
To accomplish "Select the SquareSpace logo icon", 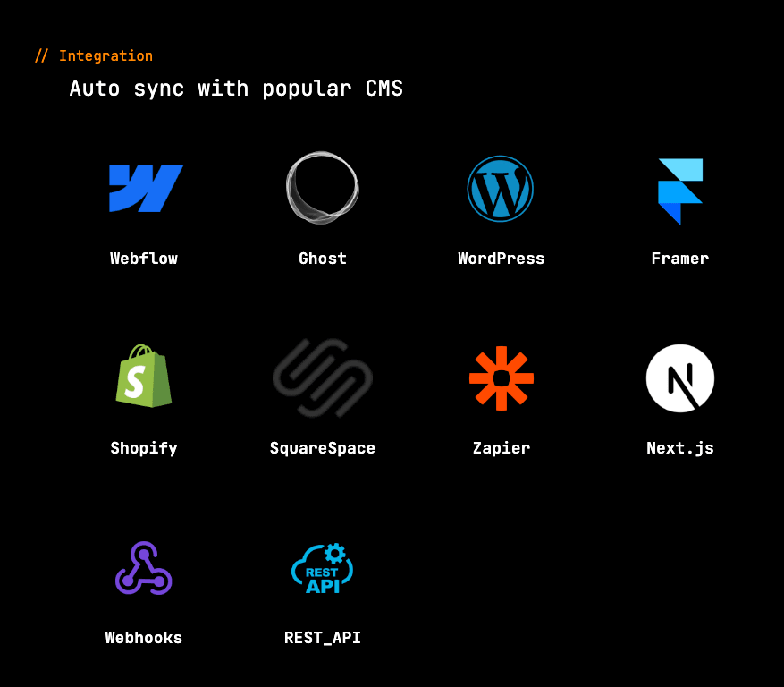I will (323, 378).
